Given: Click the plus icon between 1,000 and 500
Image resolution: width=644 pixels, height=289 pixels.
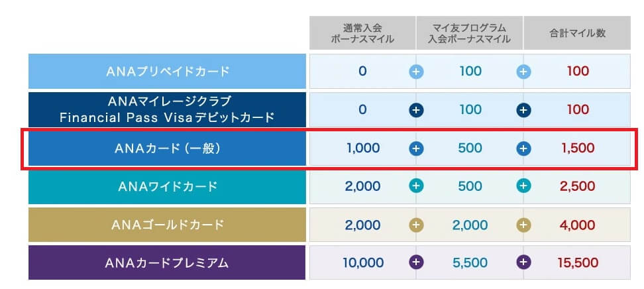Looking at the screenshot, I should [416, 148].
